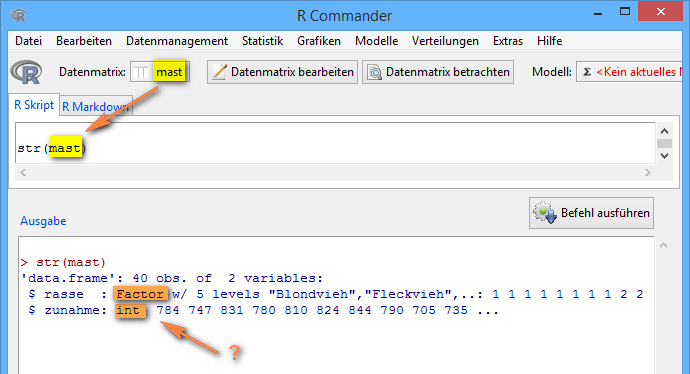Click the Kein aktuelles Modell button
690x374 pixels.
(x=630, y=72)
